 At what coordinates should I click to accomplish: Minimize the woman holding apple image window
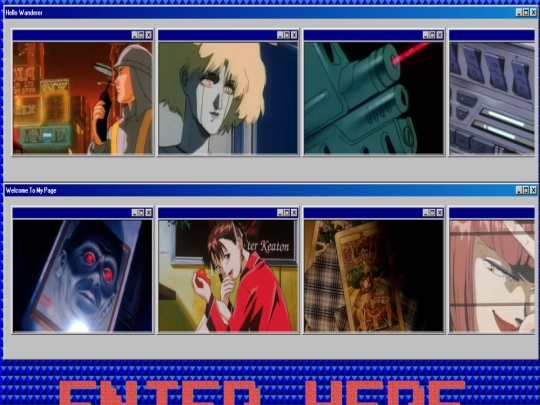[280, 212]
